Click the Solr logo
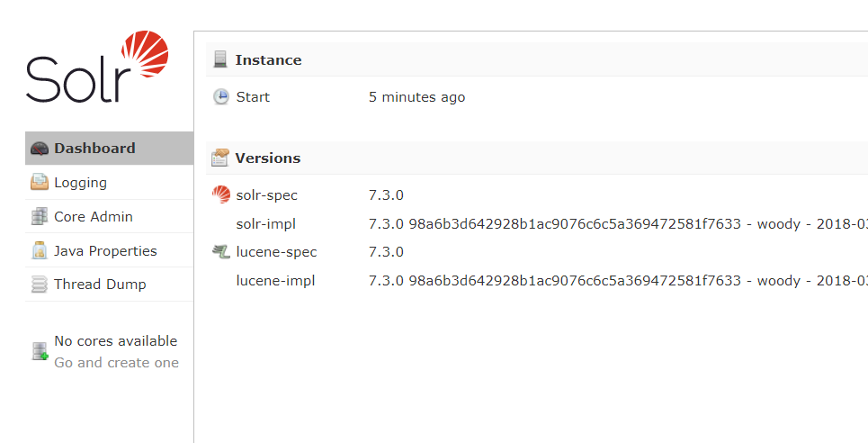 click(97, 68)
